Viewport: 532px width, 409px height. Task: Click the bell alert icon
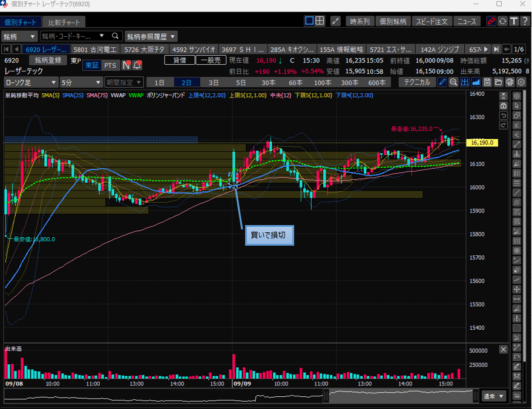coord(137,65)
